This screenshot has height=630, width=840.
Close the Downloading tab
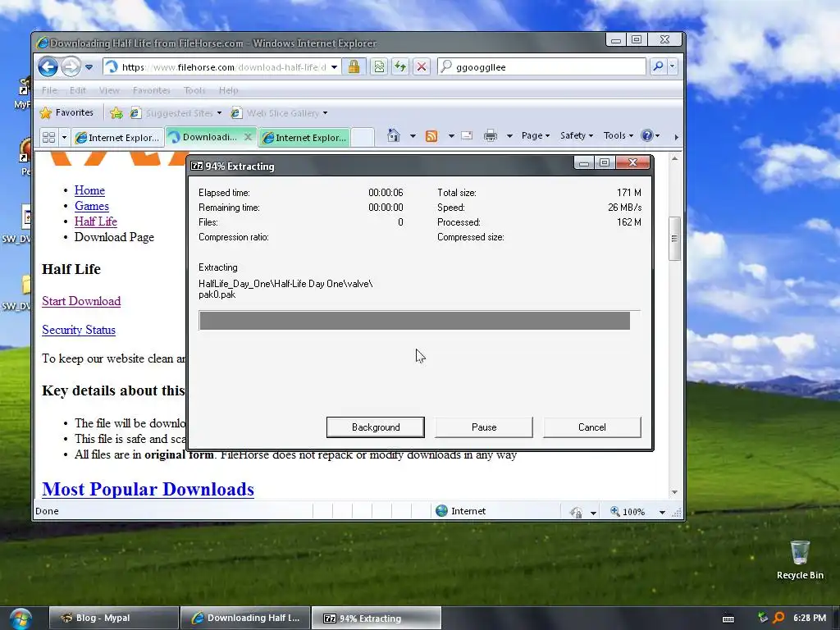[x=248, y=137]
